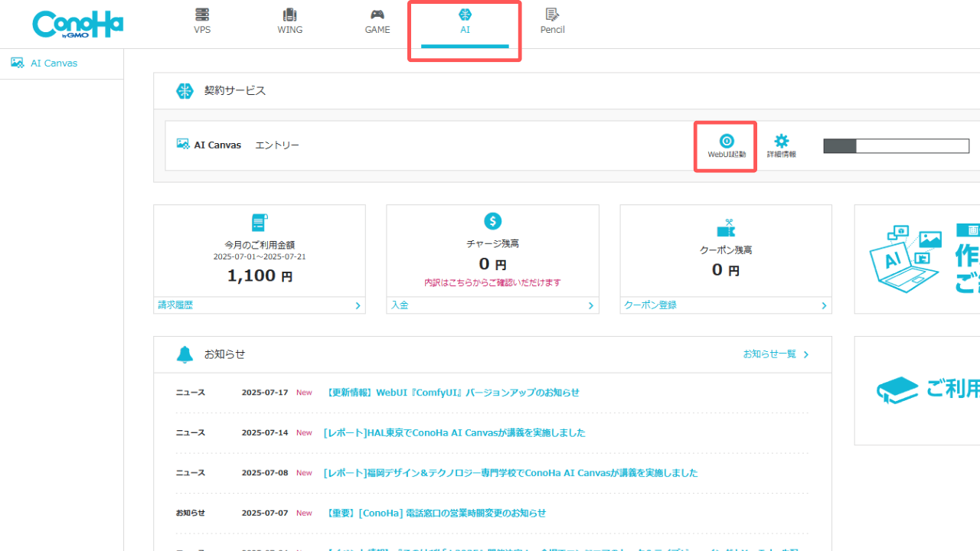The width and height of the screenshot is (980, 551).
Task: Open the 福岡デザイン＆テクノロジー専門学校 report news
Action: (511, 473)
